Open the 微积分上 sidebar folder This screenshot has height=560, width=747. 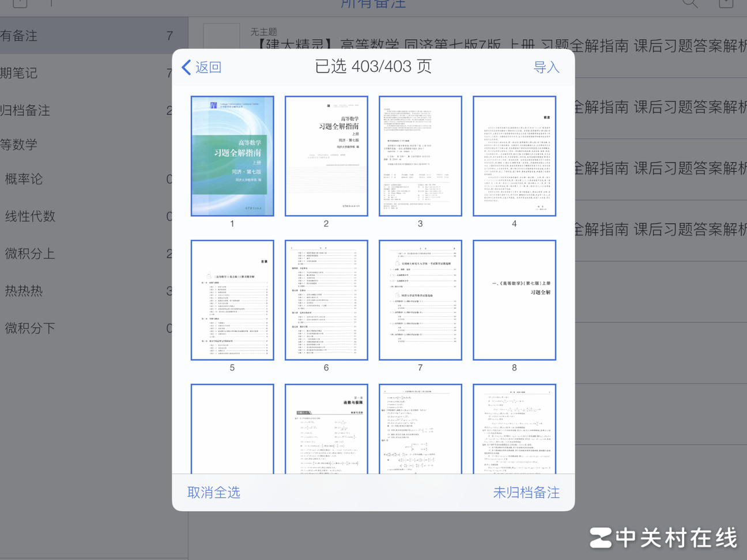pyautogui.click(x=31, y=253)
